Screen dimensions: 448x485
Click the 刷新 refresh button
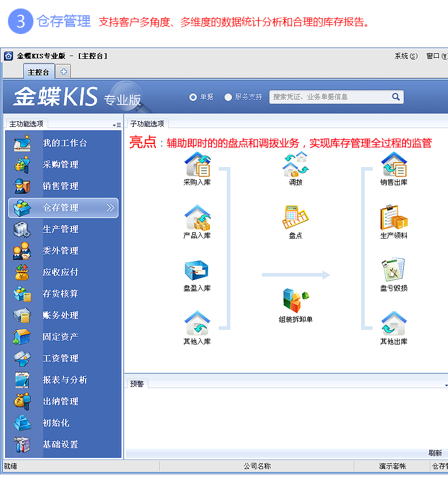coord(435,453)
